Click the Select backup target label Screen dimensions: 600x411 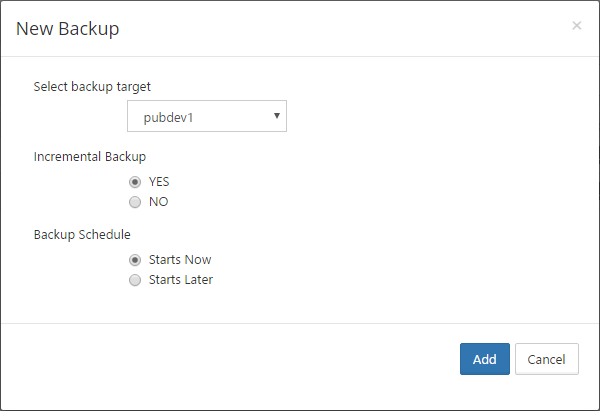tap(92, 86)
